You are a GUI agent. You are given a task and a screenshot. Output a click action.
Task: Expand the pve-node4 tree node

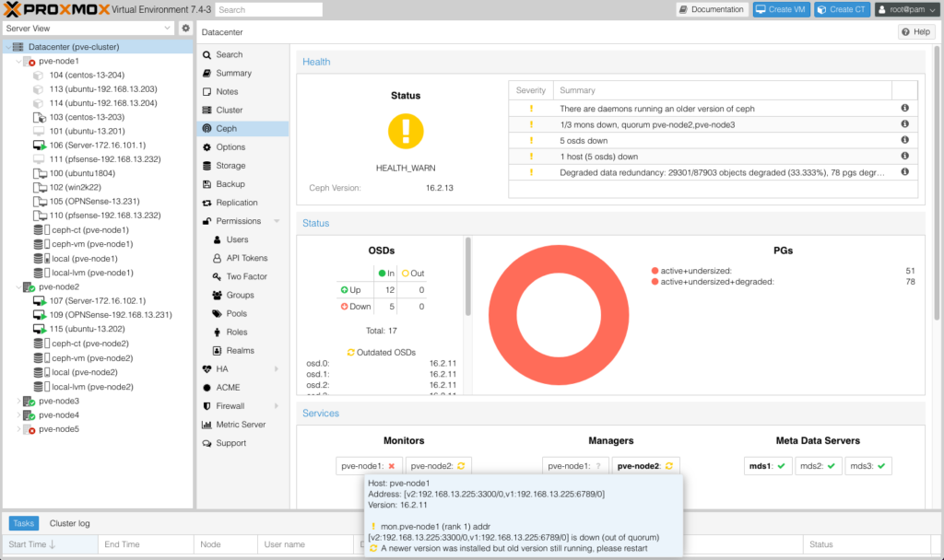18,415
